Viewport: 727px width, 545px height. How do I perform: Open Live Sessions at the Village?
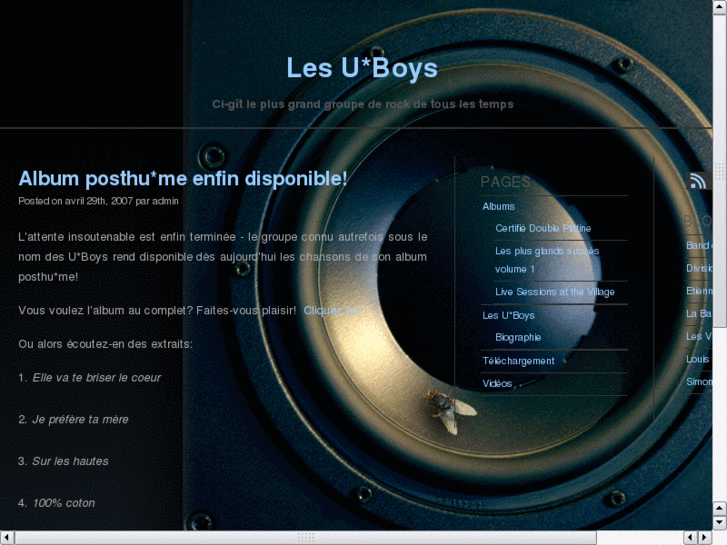[555, 292]
